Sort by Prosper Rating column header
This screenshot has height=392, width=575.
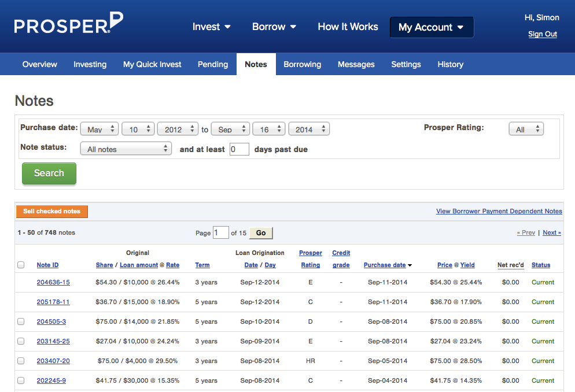point(311,258)
